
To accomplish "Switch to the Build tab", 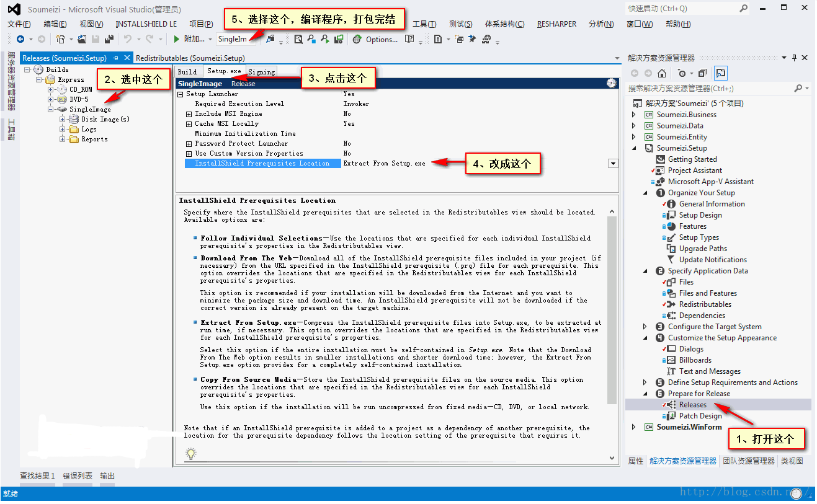I will coord(187,72).
